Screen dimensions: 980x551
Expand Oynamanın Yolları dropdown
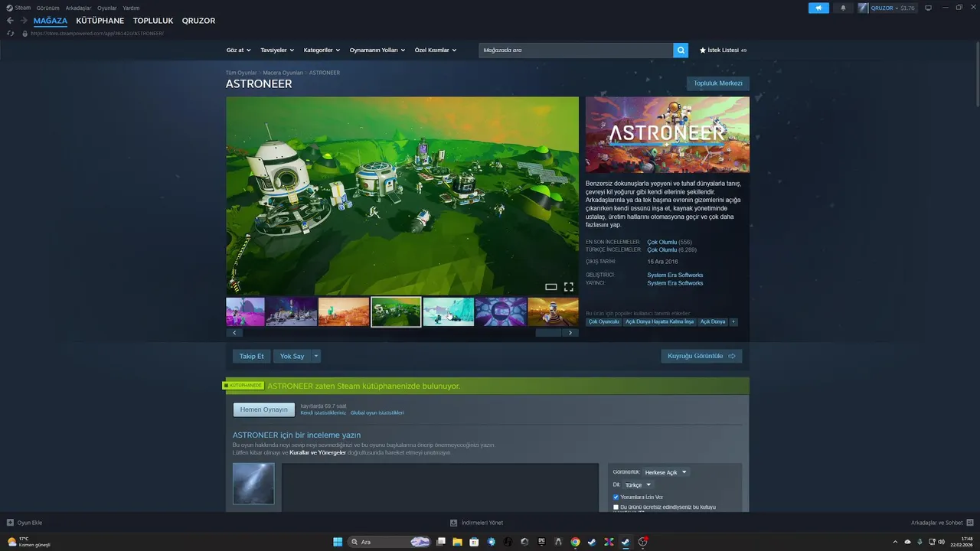point(377,50)
